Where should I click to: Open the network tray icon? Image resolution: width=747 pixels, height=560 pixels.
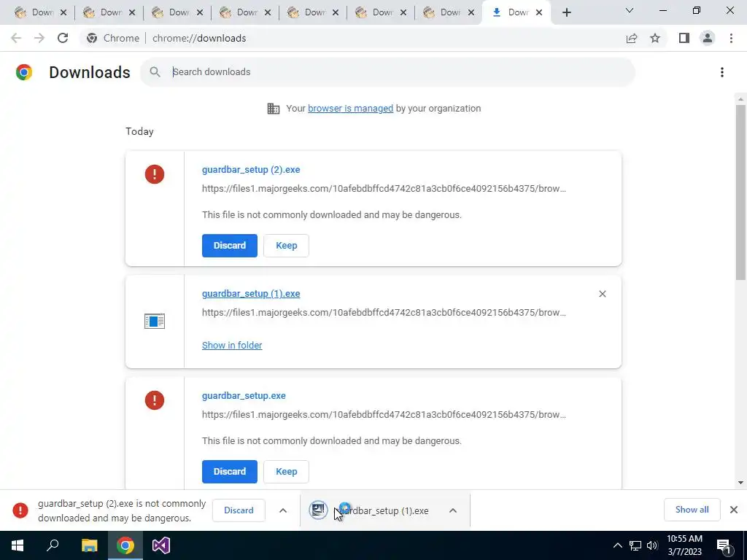pos(635,545)
